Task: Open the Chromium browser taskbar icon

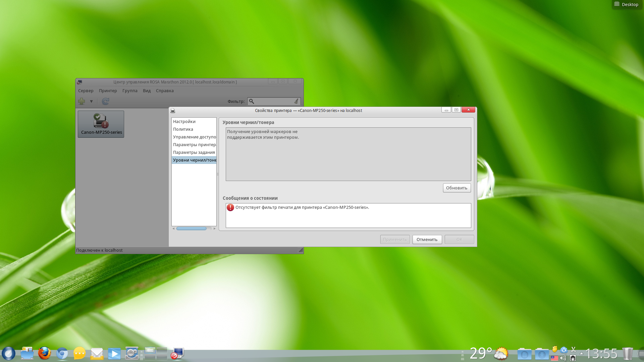Action: pyautogui.click(x=62, y=354)
